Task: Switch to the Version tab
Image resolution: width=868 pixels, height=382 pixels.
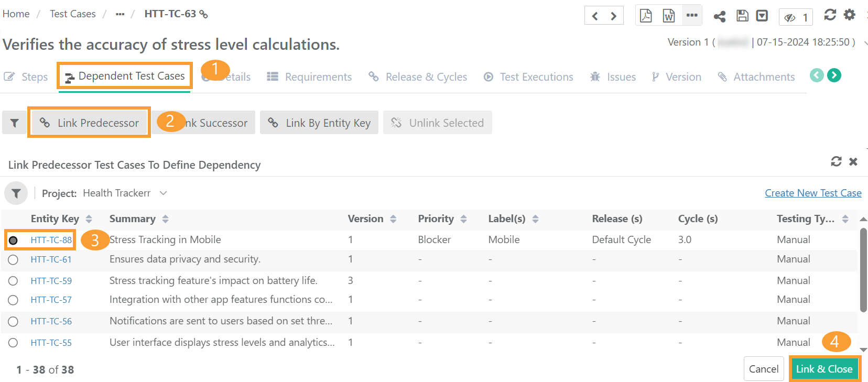Action: 676,77
